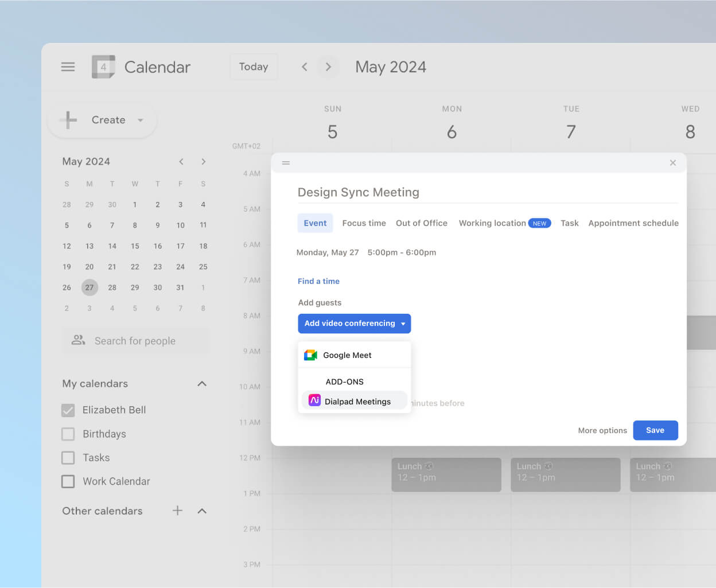Go to the next month in mini calendar
The width and height of the screenshot is (716, 588).
[203, 161]
